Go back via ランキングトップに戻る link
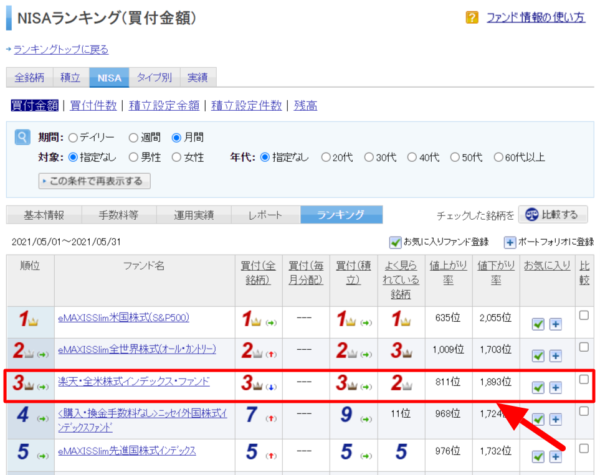This screenshot has height=475, width=600. click(x=61, y=50)
